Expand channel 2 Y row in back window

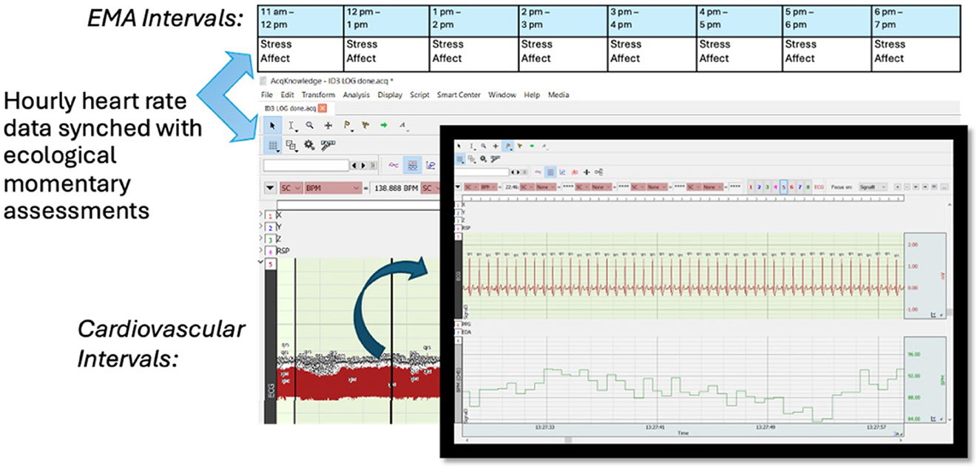tap(260, 226)
